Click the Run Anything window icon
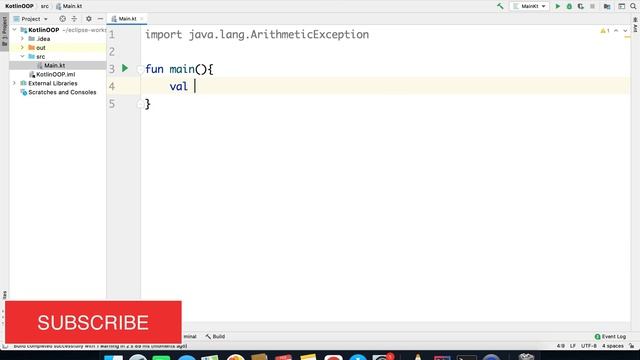 (x=621, y=6)
